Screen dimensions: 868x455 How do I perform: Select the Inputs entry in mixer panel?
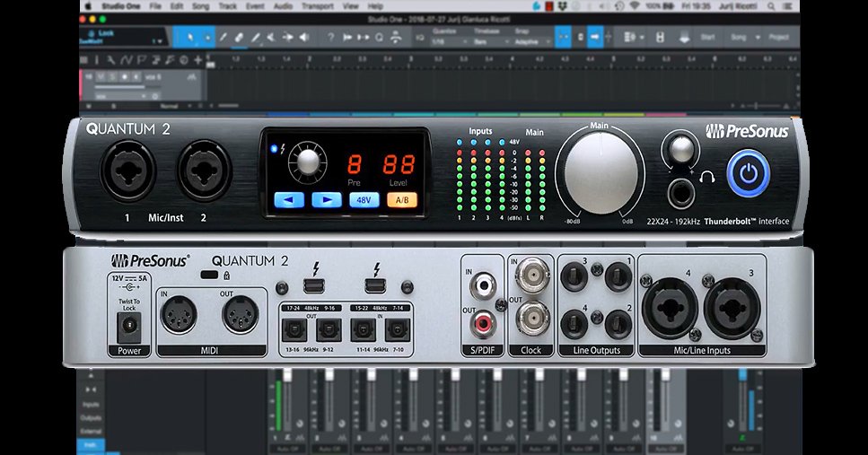pos(92,405)
